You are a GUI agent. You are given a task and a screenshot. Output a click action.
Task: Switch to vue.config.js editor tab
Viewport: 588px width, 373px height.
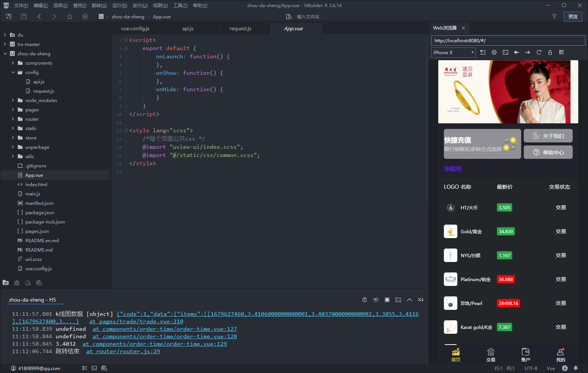[135, 28]
